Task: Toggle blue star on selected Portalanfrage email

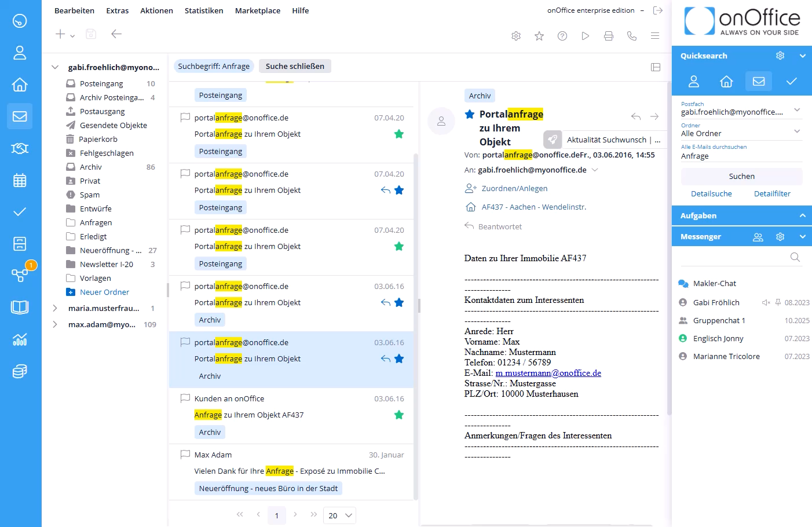Action: click(x=399, y=358)
